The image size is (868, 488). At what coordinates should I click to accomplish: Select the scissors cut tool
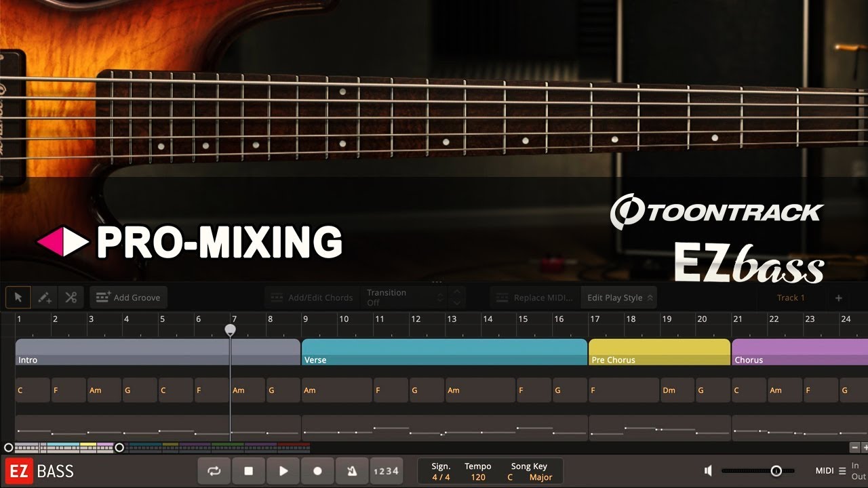click(x=71, y=298)
